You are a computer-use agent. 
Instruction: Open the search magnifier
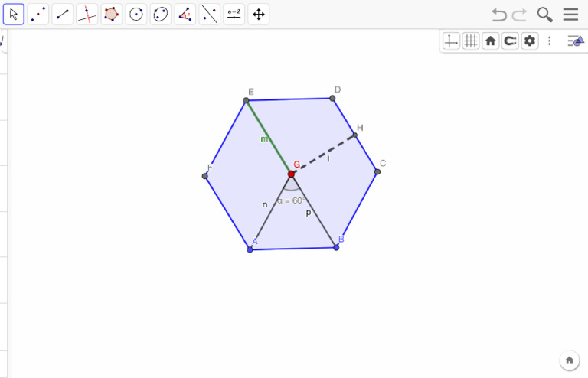(544, 15)
